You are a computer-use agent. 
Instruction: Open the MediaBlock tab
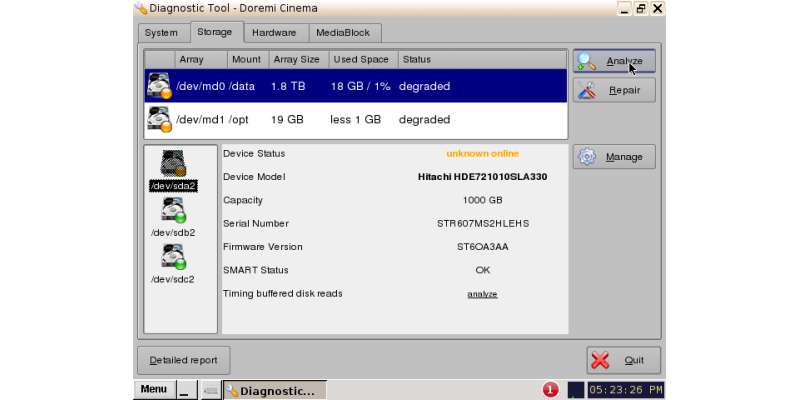[343, 33]
